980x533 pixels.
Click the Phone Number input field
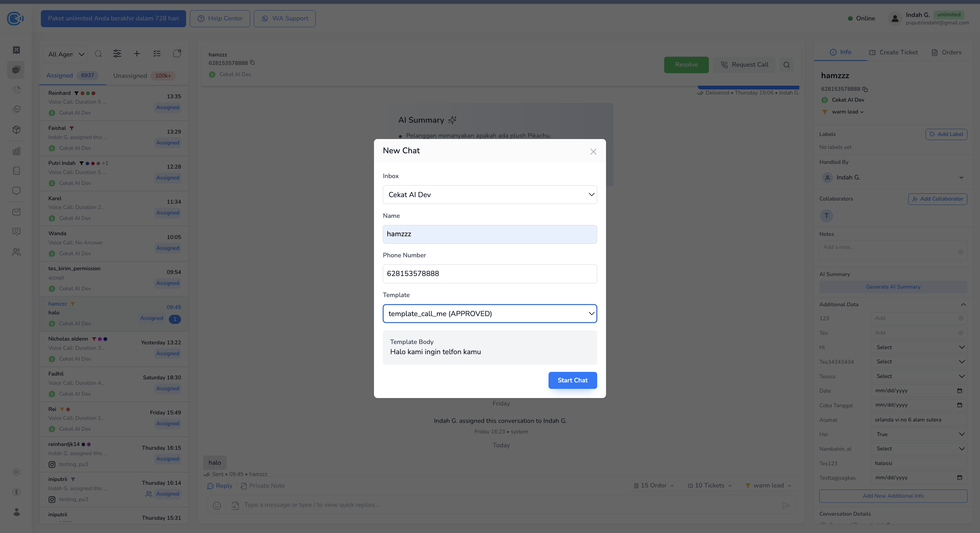(490, 274)
